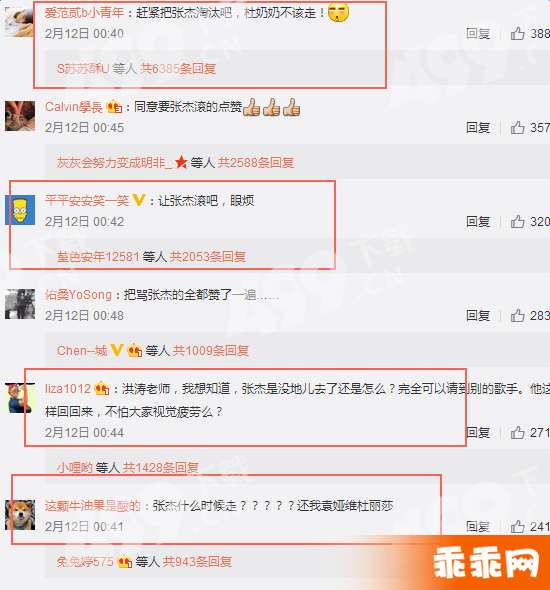This screenshot has width=550, height=590.
Task: Show the 共1428条回复 replies
Action: [160, 467]
